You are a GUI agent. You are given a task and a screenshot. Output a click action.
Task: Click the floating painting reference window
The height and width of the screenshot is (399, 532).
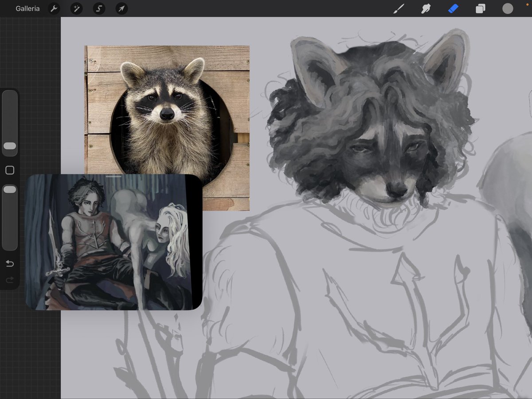[113, 242]
